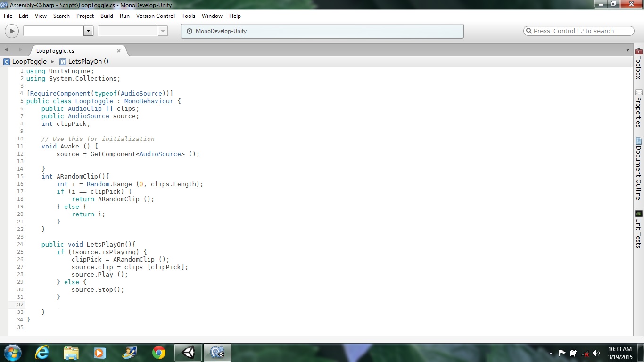Click the '// Use this for initialization' comment
This screenshot has height=362, width=644.
98,139
